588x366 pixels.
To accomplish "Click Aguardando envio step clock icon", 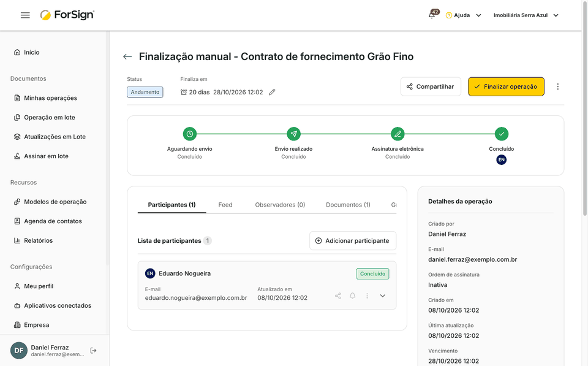I will [190, 134].
